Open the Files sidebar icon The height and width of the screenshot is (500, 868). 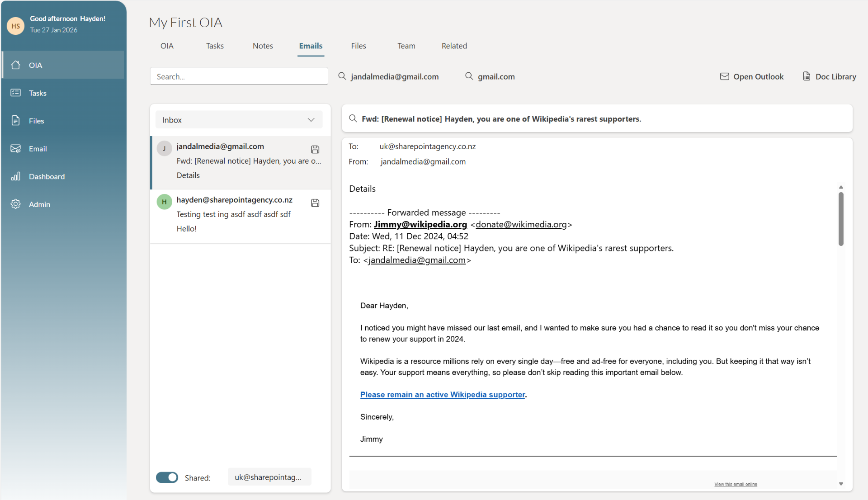(x=16, y=121)
